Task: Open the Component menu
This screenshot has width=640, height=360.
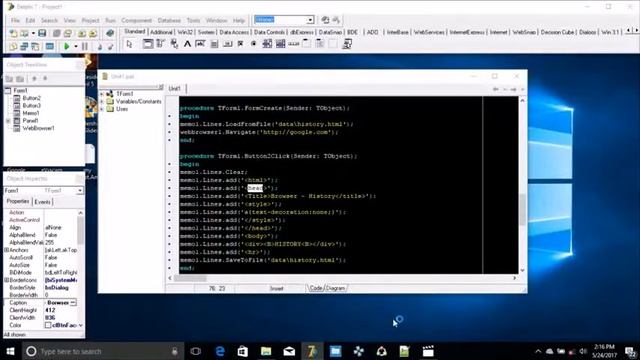Action: pyautogui.click(x=136, y=20)
